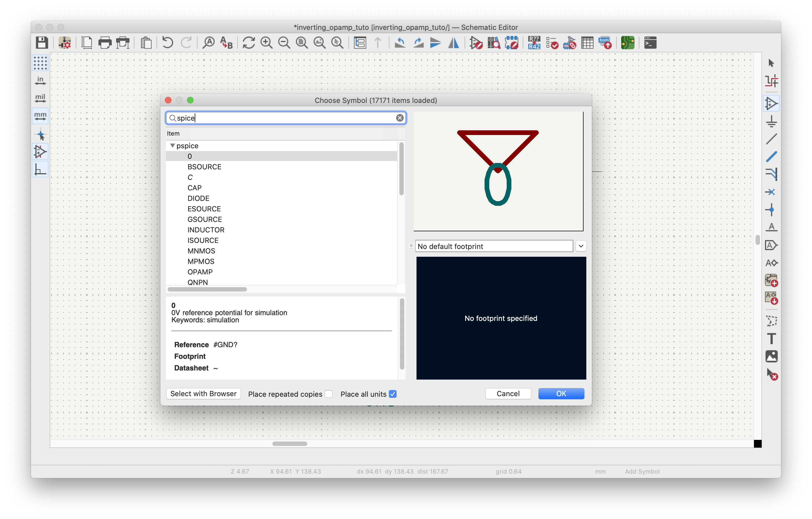This screenshot has height=519, width=812.
Task: Select OPAMP from the pspice list
Action: pos(201,272)
